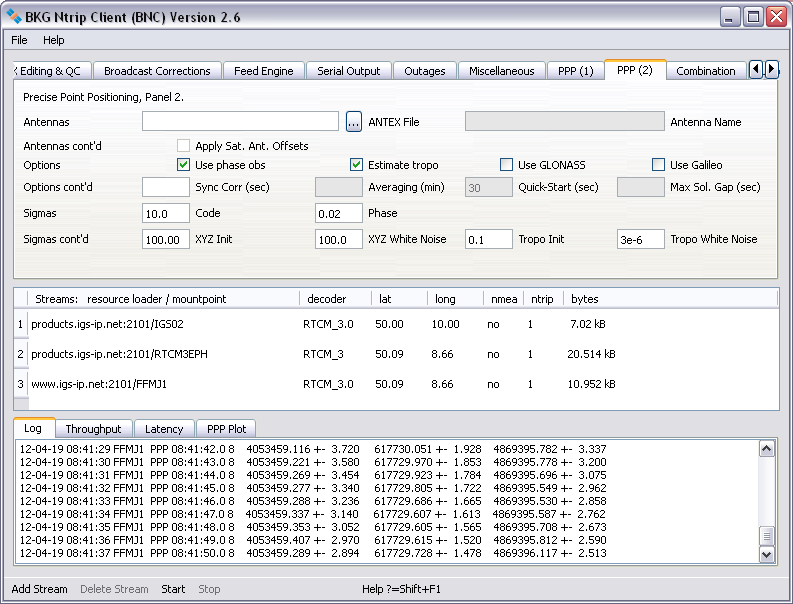
Task: Click the Add Stream button
Action: point(40,589)
